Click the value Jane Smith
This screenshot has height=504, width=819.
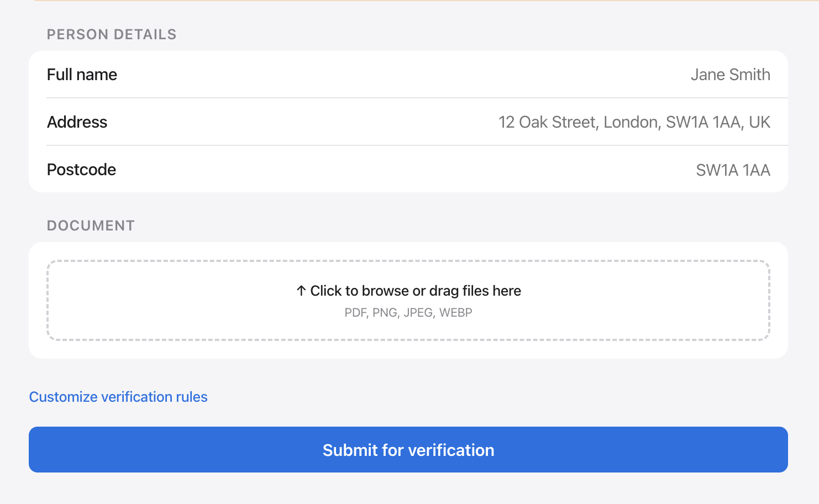[731, 75]
